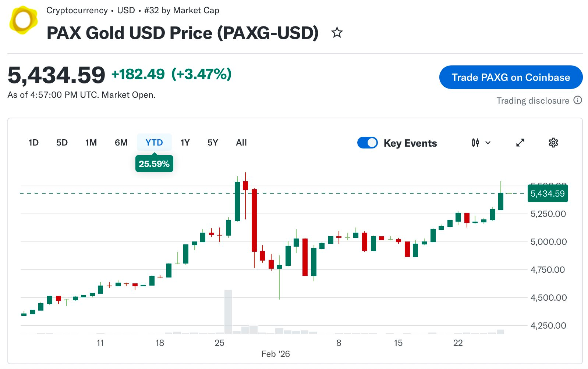Star PAX Gold as a favorite

coord(337,33)
